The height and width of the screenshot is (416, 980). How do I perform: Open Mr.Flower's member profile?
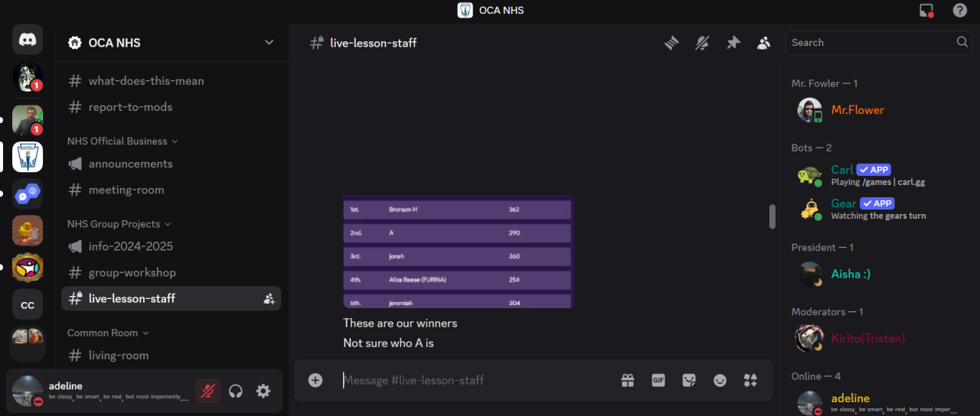click(857, 110)
